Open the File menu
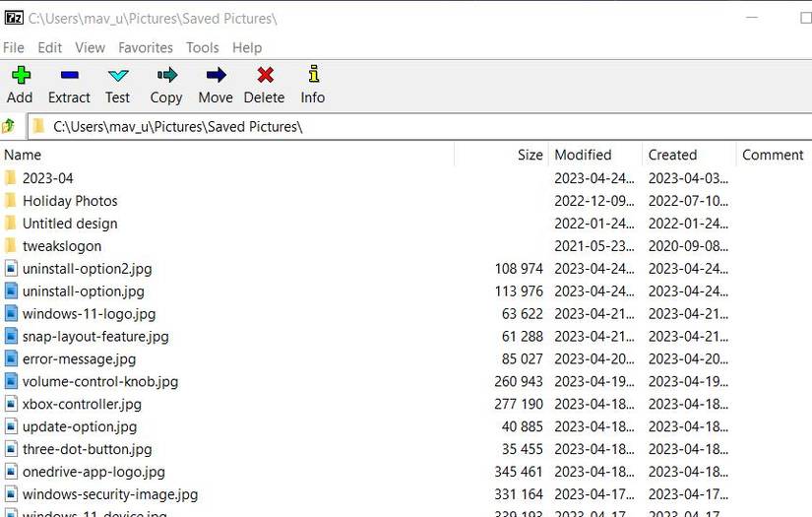Viewport: 812px width, 517px height. pos(14,47)
